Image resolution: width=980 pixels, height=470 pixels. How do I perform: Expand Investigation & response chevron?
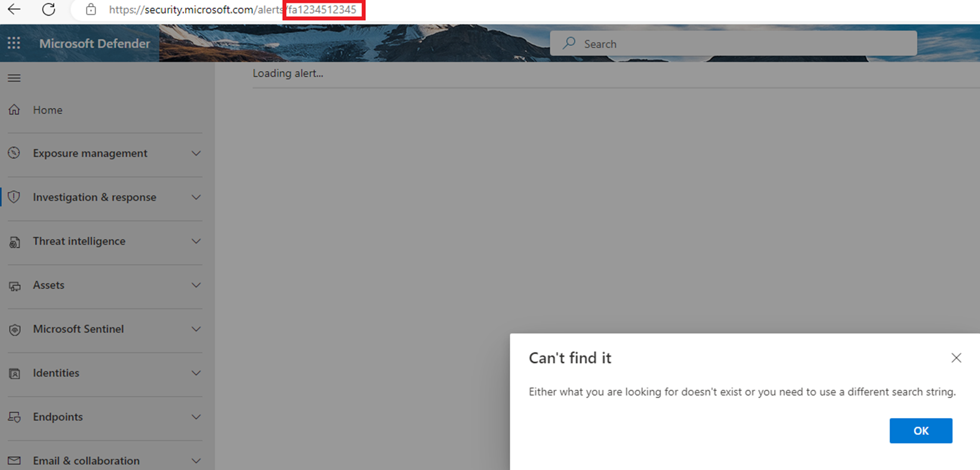click(x=196, y=197)
